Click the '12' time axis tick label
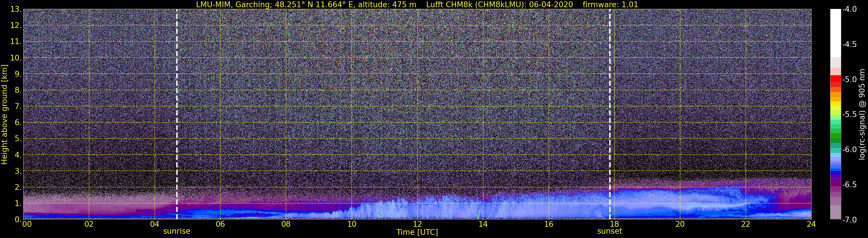The height and width of the screenshot is (238, 868). pyautogui.click(x=417, y=224)
